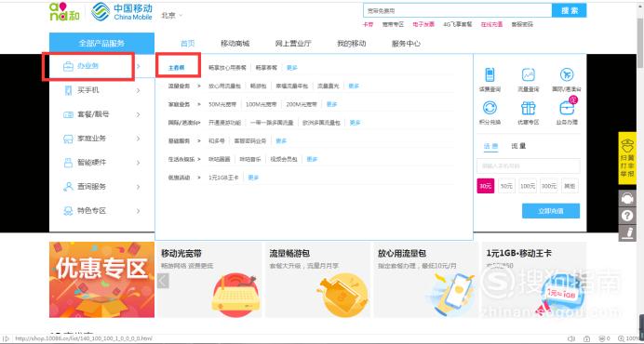The image size is (644, 344).
Task: Click the 开通漫游功能 link
Action: (x=224, y=123)
